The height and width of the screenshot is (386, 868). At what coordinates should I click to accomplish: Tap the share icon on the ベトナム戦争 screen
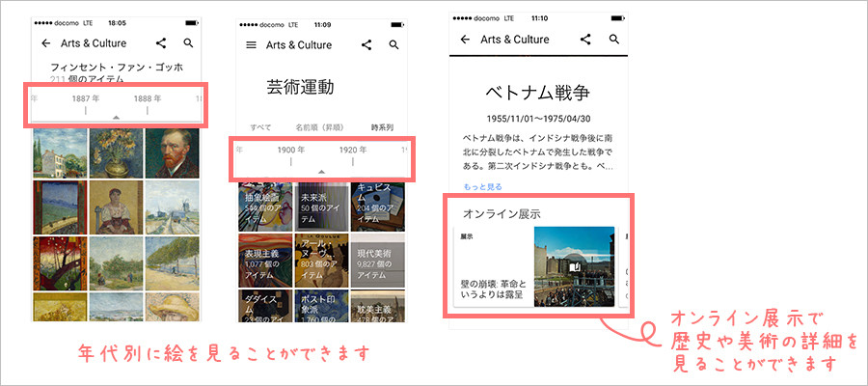pyautogui.click(x=585, y=40)
